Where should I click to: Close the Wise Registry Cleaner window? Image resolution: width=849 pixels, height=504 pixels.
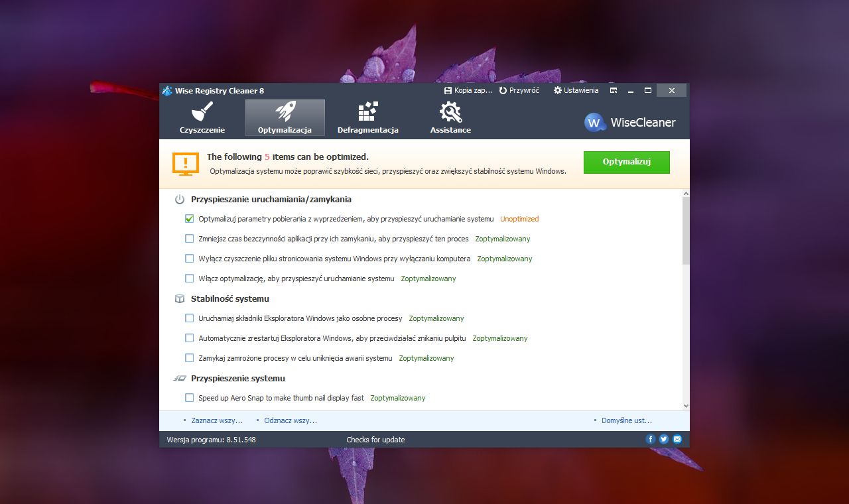click(672, 90)
